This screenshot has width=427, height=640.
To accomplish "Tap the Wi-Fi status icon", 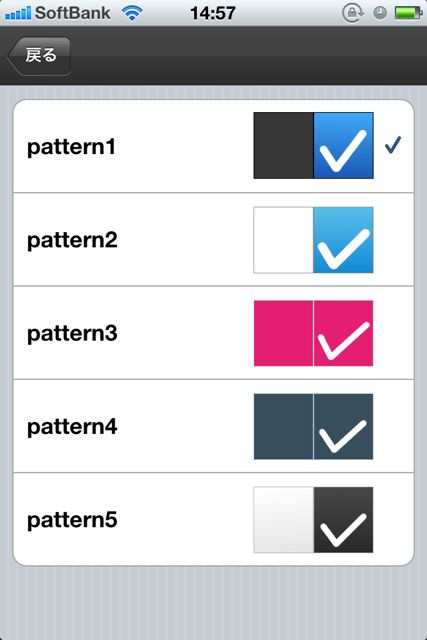I will (x=131, y=13).
